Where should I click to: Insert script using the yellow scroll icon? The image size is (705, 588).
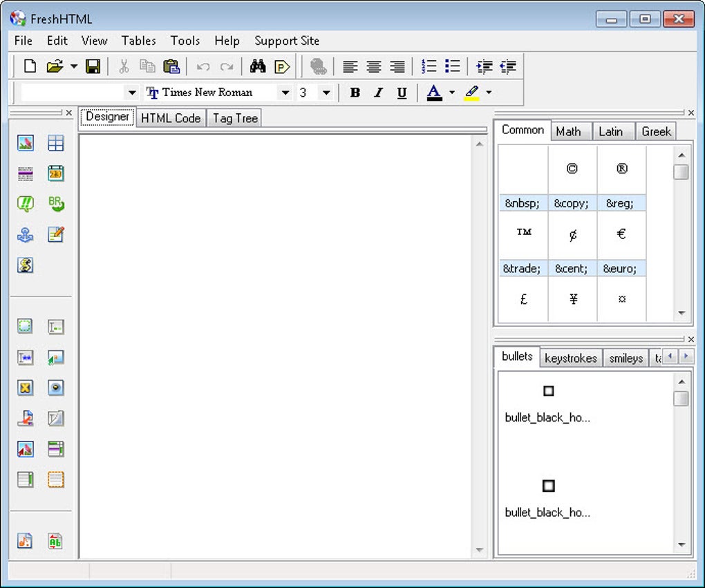(x=25, y=265)
